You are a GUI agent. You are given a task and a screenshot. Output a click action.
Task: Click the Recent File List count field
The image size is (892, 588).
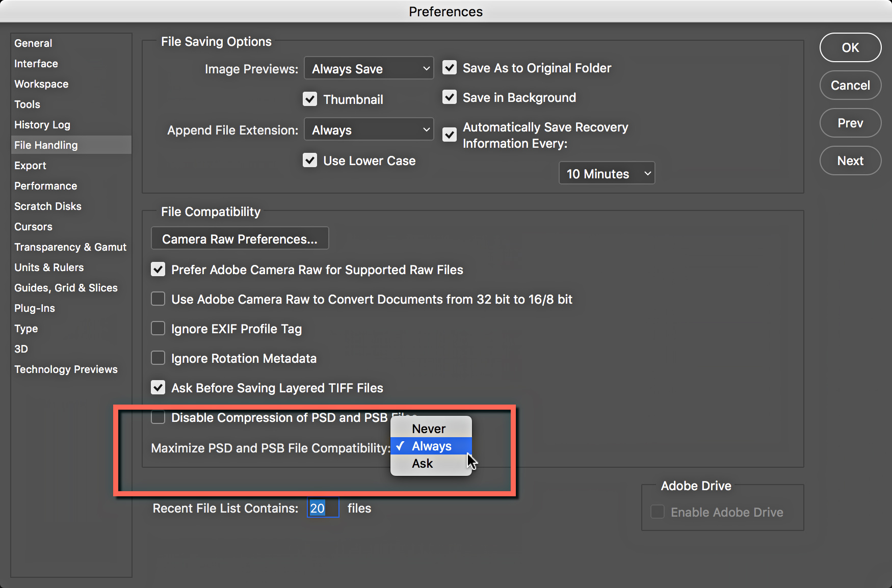[x=323, y=508]
